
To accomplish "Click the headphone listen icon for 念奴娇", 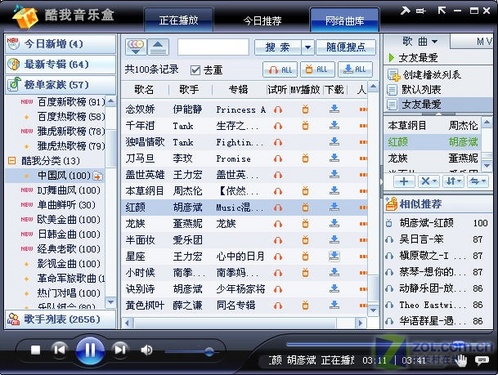I will pyautogui.click(x=278, y=109).
